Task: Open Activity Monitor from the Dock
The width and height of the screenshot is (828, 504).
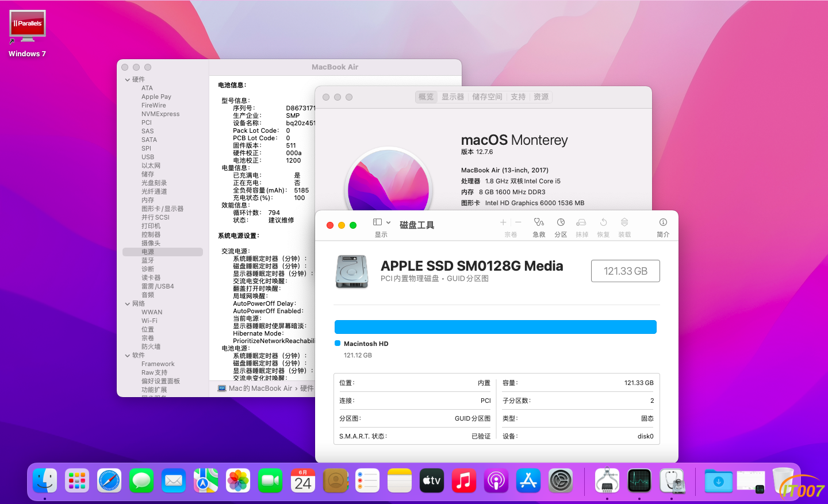Action: coord(639,480)
